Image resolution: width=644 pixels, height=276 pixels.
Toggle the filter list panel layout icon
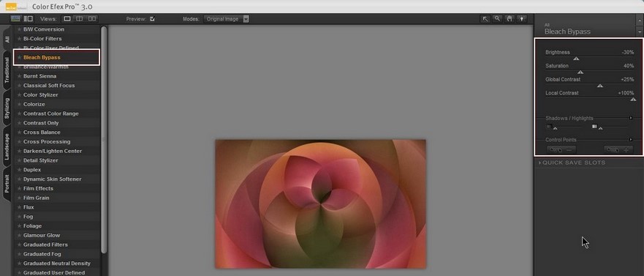click(x=29, y=18)
